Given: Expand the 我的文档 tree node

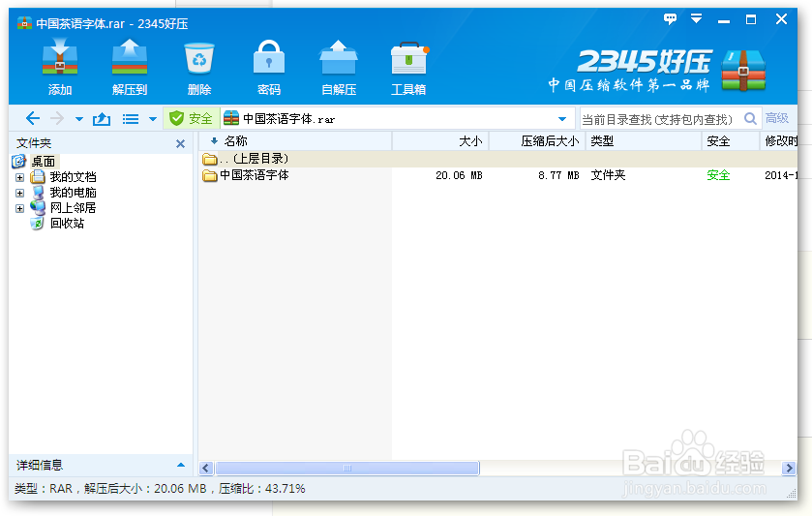Looking at the screenshot, I should click(x=19, y=178).
